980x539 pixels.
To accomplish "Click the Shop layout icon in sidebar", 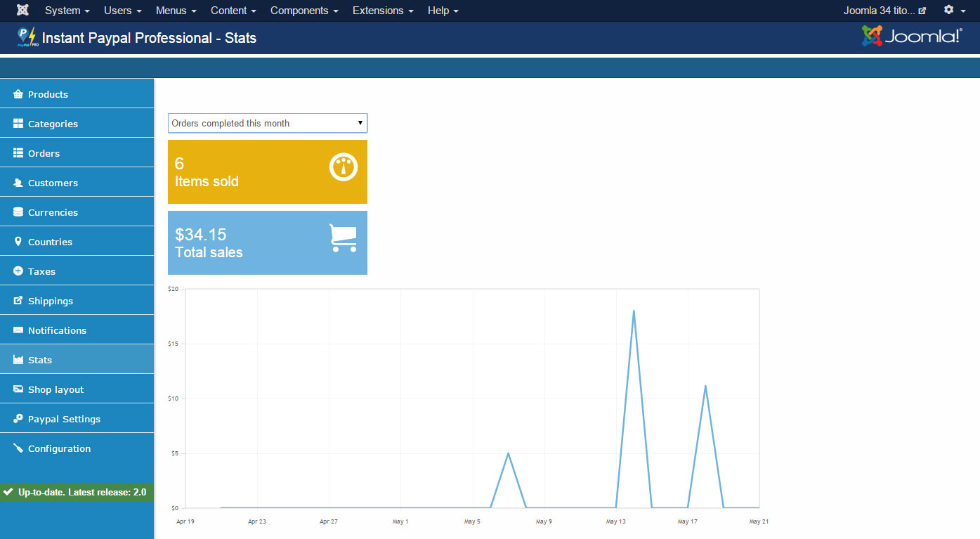I will click(x=18, y=389).
